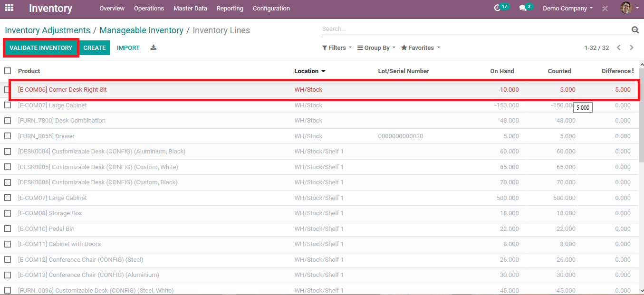Open the Group By dropdown

click(376, 48)
